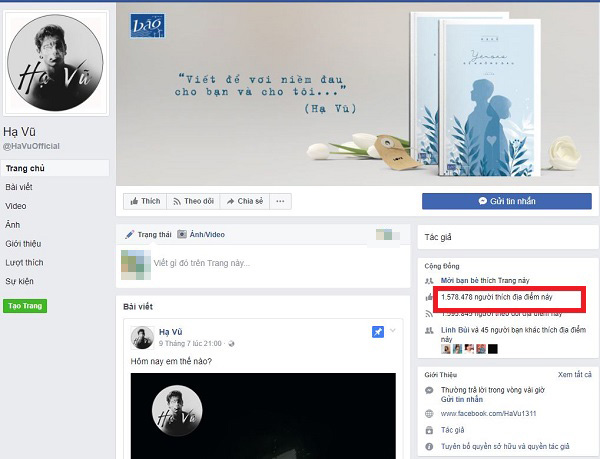Click the chat bubble response-time icon
The image size is (600, 459).
pos(429,391)
